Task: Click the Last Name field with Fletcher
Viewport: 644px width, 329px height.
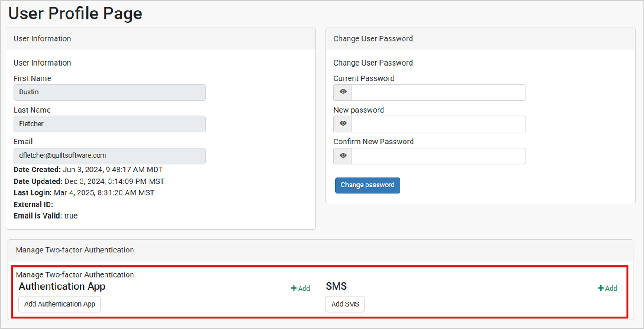Action: [x=110, y=124]
